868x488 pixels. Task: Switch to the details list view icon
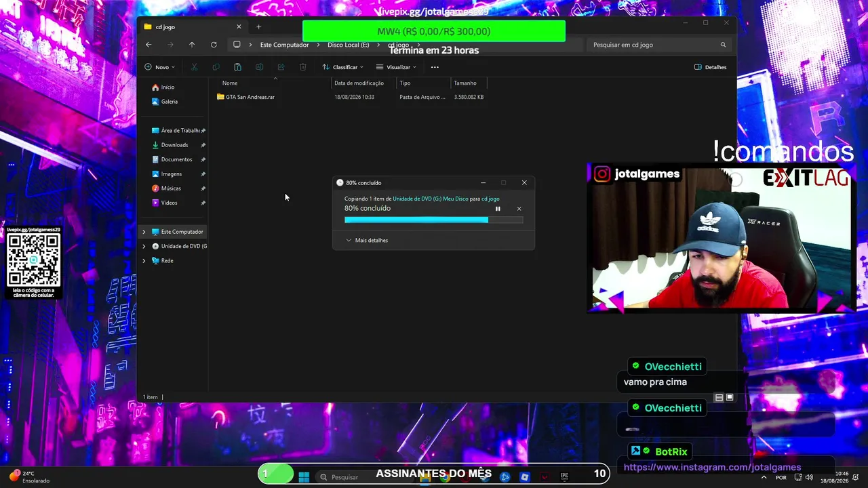tap(719, 398)
